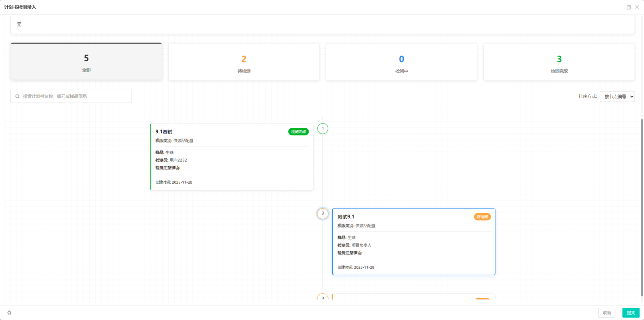Click the 提交 button

pyautogui.click(x=631, y=313)
